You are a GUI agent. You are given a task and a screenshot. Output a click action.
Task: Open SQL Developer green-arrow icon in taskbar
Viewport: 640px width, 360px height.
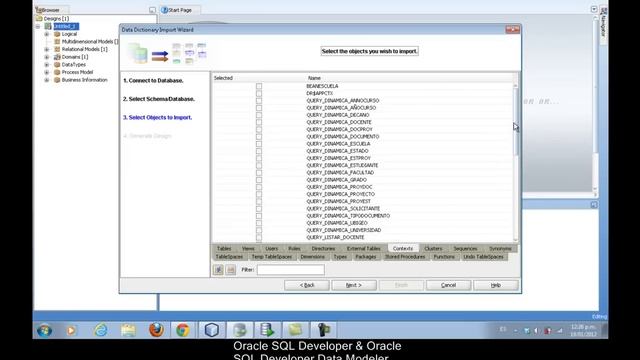pyautogui.click(x=267, y=330)
